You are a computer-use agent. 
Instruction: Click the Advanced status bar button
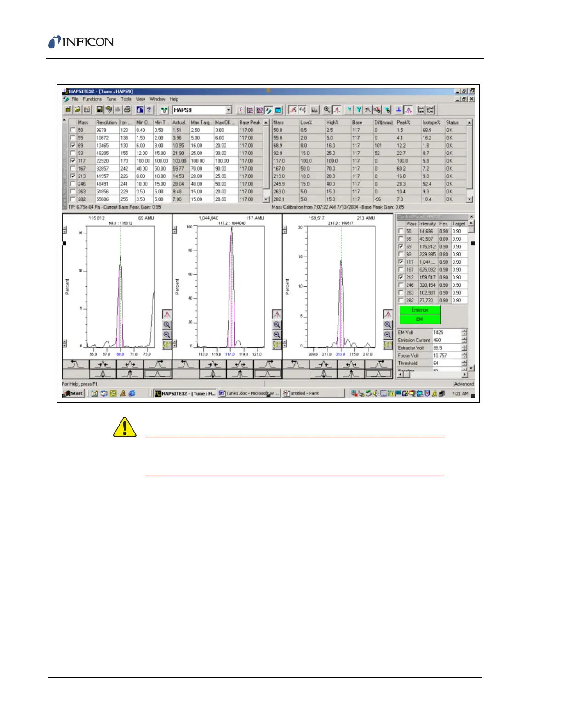pyautogui.click(x=464, y=384)
